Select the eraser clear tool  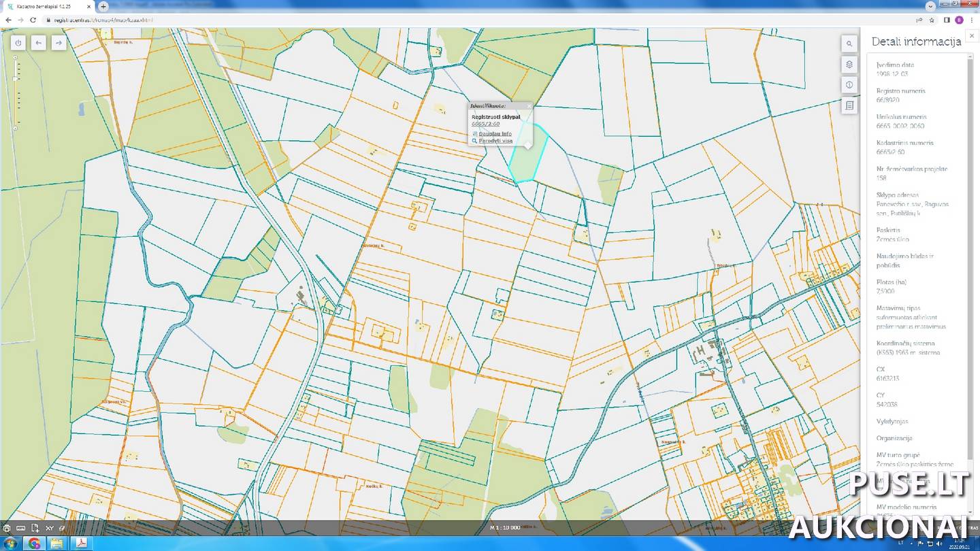point(62,528)
